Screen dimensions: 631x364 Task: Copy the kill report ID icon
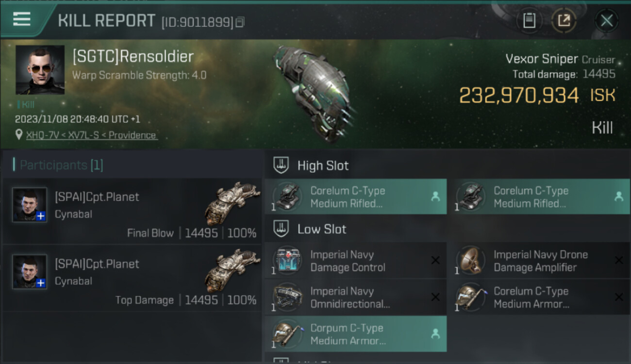click(240, 22)
